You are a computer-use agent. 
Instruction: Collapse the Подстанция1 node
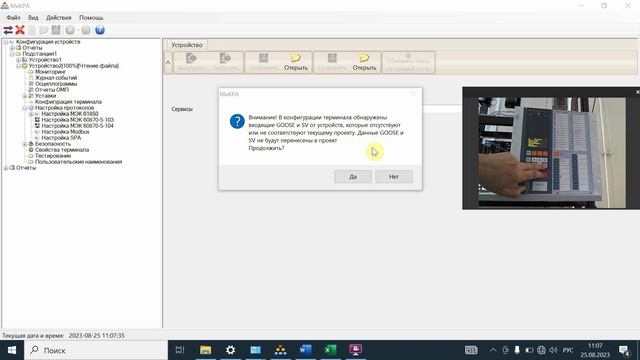point(12,54)
